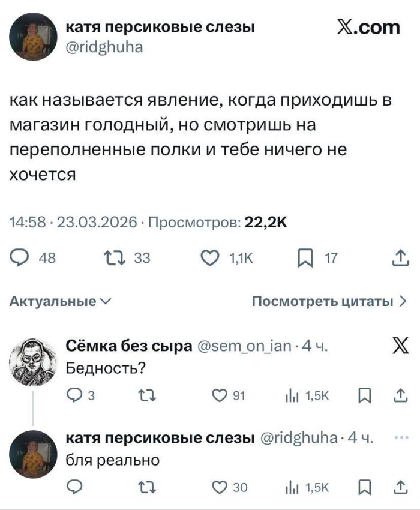The width and height of the screenshot is (420, 510).
Task: Reply to the main tweet via comment icon
Action: point(19,259)
